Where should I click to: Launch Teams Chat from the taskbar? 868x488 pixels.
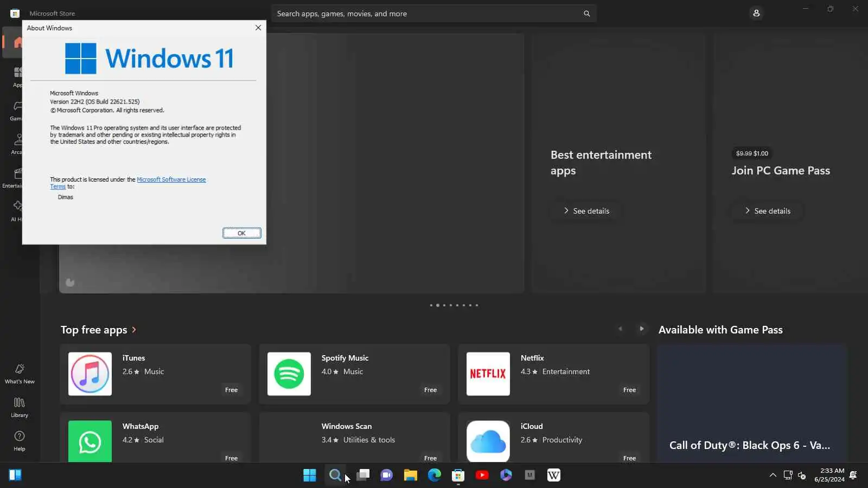click(x=387, y=475)
